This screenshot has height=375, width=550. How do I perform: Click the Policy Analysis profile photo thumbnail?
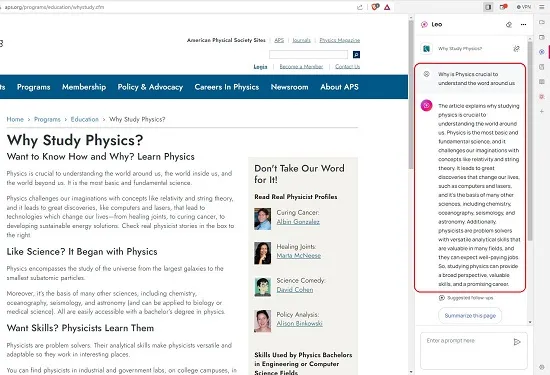pyautogui.click(x=262, y=321)
